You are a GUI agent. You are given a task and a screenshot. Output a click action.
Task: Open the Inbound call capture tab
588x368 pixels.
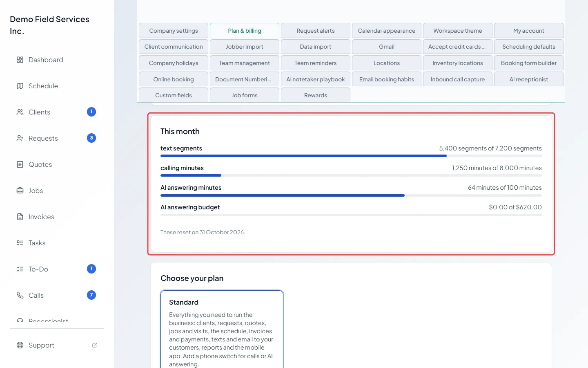[458, 79]
